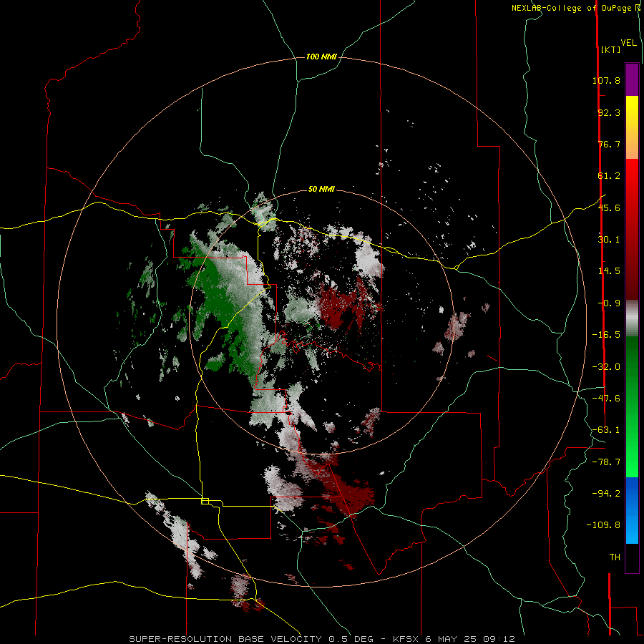Screen dimensions: 644x644
Task: Select the -0.9 legend value
Action: click(x=609, y=303)
